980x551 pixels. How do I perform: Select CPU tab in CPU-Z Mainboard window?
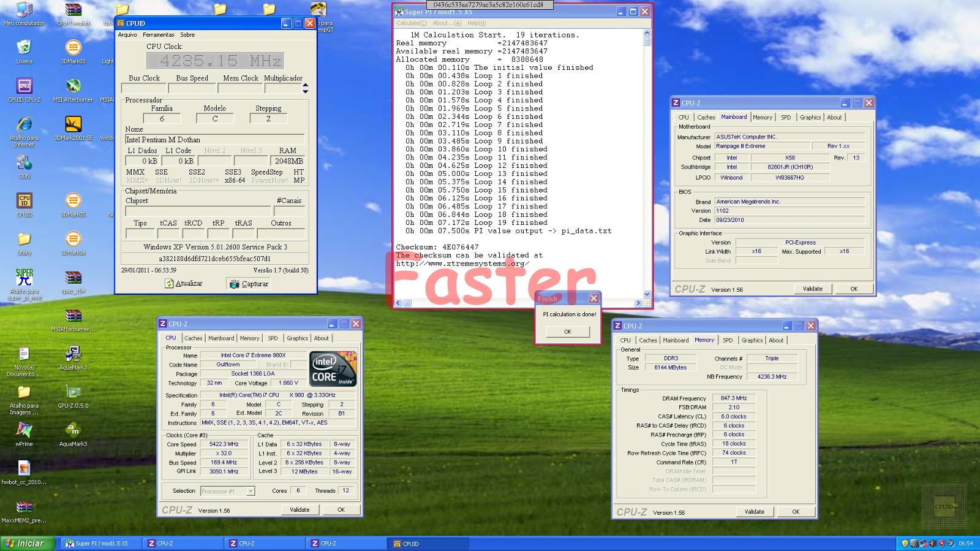click(x=684, y=118)
